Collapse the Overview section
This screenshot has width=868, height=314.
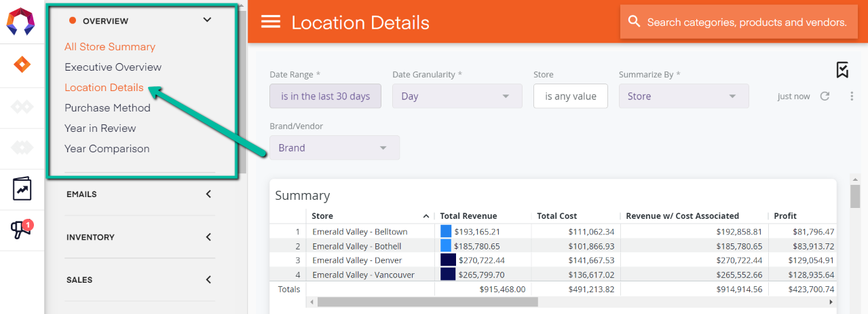point(208,20)
